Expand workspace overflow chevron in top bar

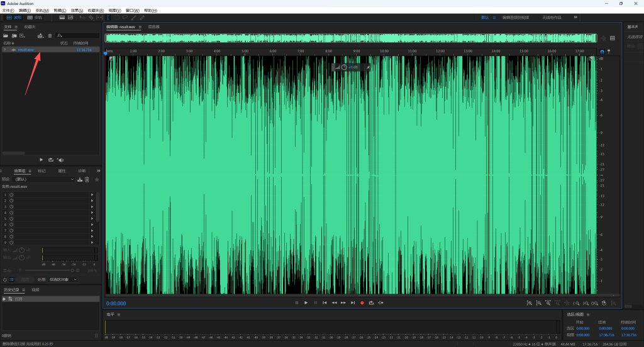[575, 17]
